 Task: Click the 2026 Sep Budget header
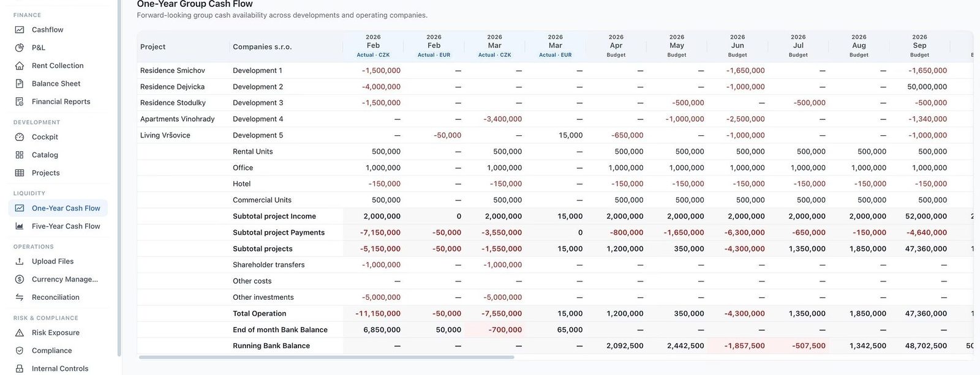[920, 46]
